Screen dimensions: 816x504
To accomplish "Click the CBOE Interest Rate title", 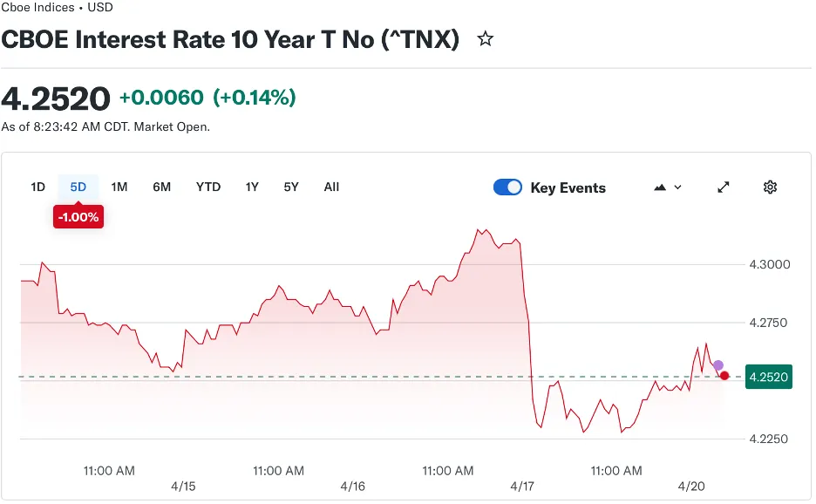I will tap(230, 39).
